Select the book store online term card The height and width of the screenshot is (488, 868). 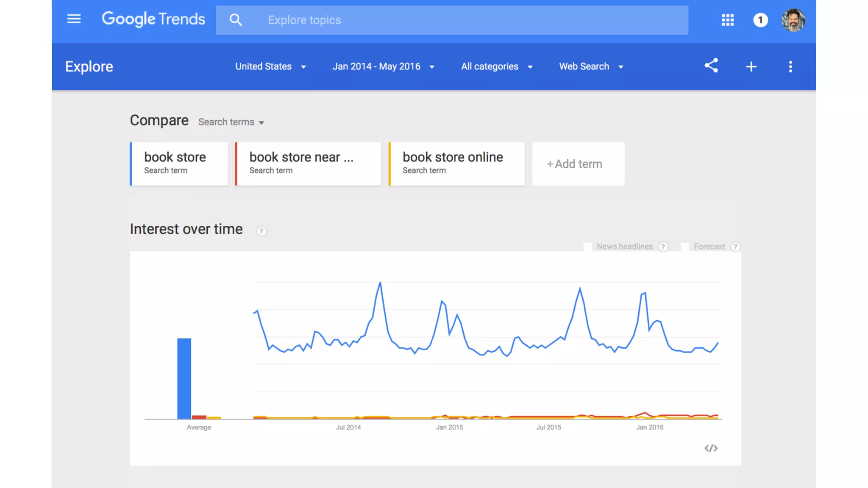pos(456,164)
